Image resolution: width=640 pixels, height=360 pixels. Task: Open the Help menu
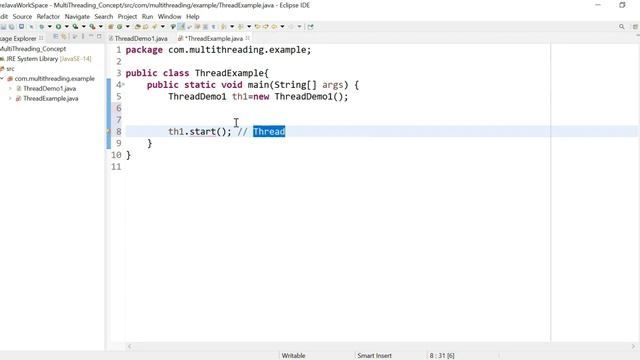pos(193,16)
